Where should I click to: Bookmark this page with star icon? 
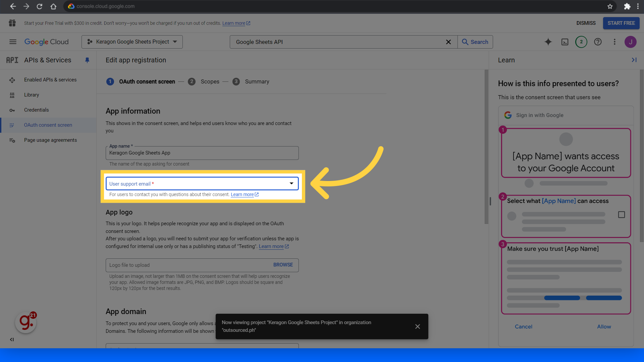coord(610,6)
